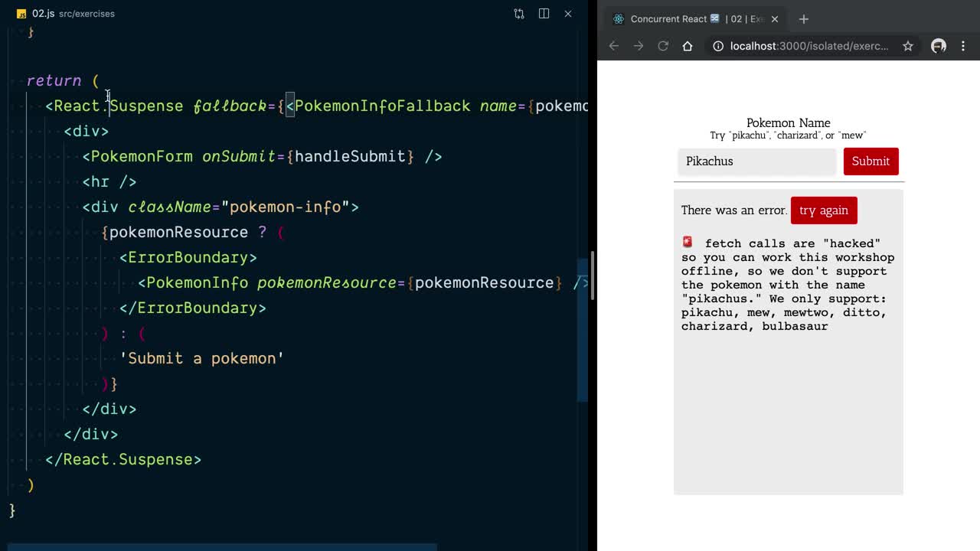
Task: Toggle the split editor layout icon
Action: tap(544, 14)
